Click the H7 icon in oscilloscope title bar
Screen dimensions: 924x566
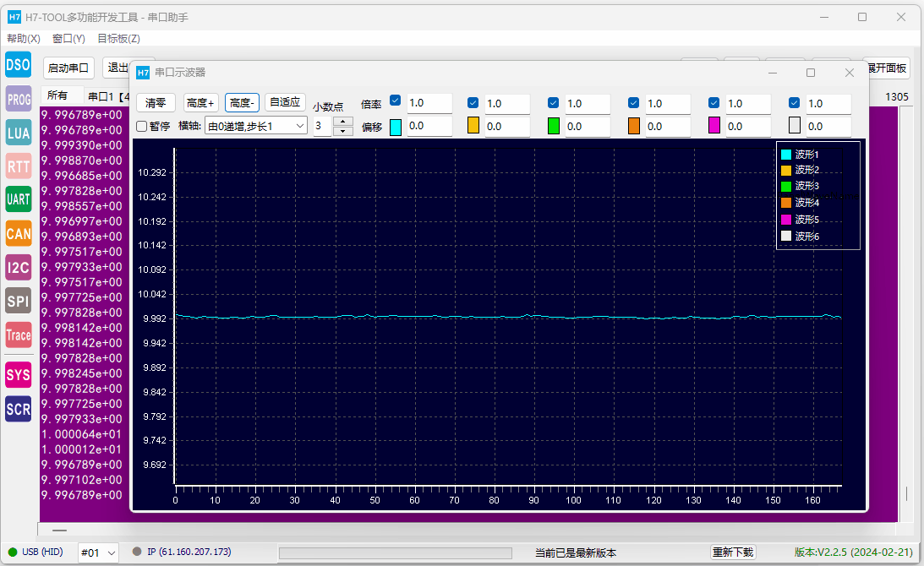[x=143, y=73]
